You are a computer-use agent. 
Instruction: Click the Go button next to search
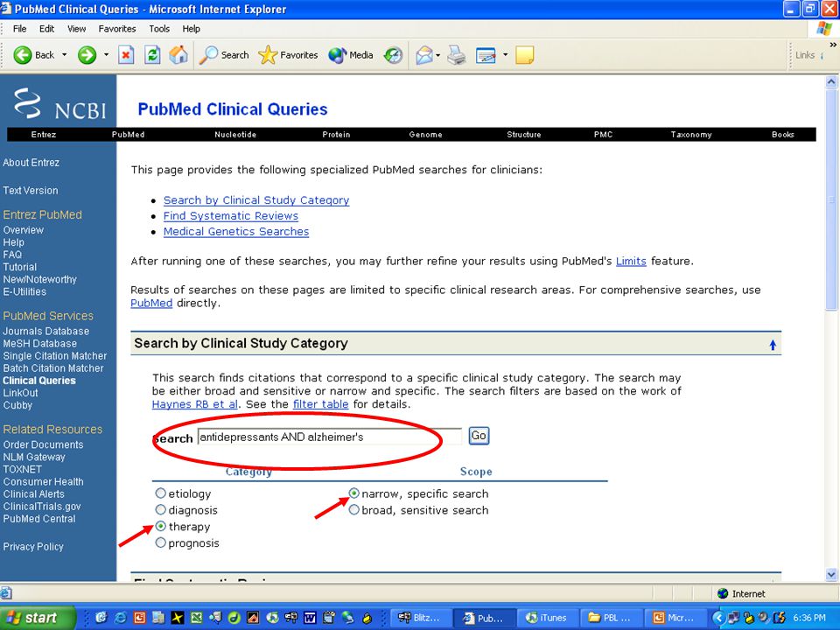point(479,436)
